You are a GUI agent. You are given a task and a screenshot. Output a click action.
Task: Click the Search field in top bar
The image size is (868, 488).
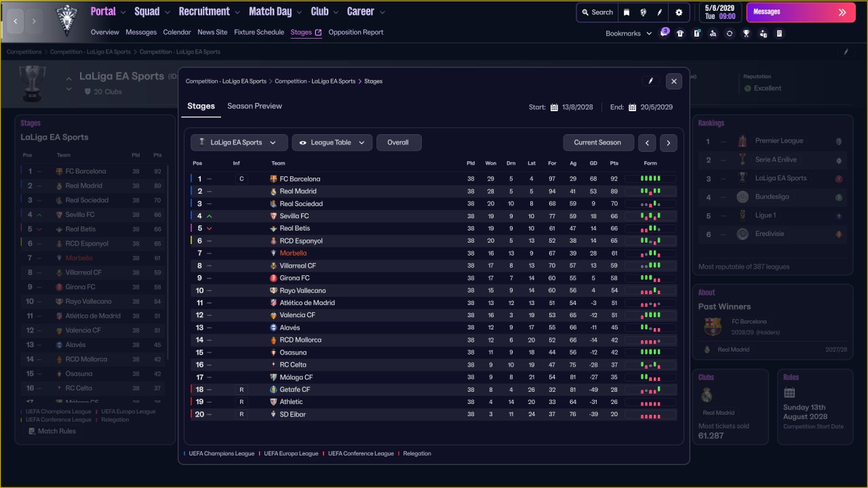click(597, 12)
